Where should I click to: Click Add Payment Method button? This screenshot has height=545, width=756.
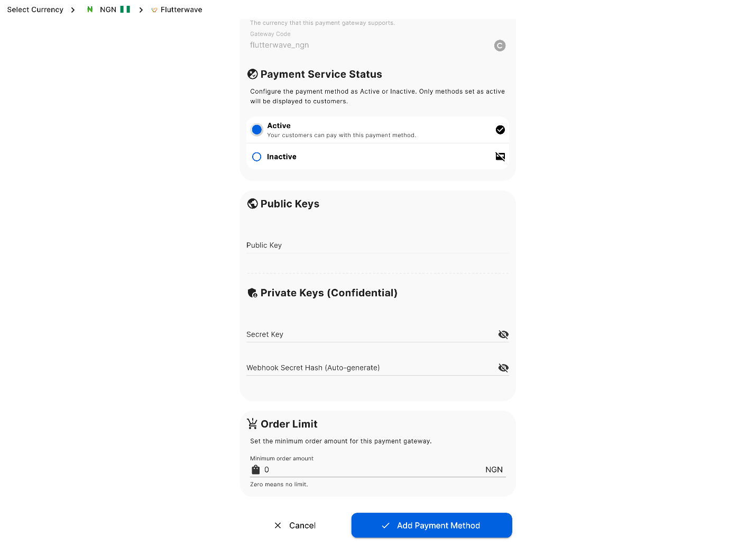[432, 525]
